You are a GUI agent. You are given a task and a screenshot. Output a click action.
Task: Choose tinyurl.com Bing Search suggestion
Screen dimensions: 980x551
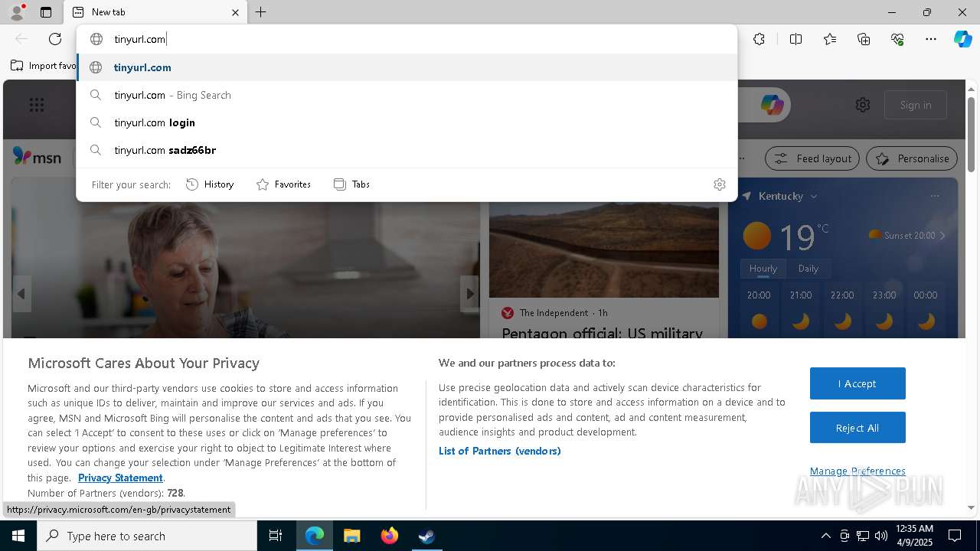tap(407, 95)
